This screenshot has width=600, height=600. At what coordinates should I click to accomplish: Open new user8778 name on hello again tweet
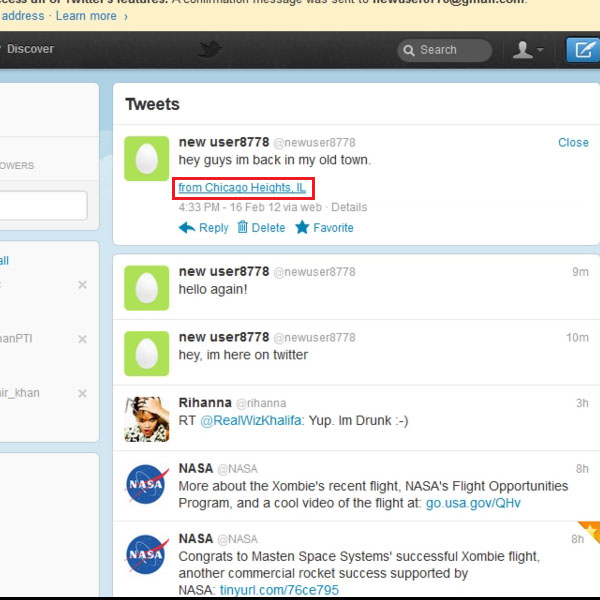click(224, 271)
